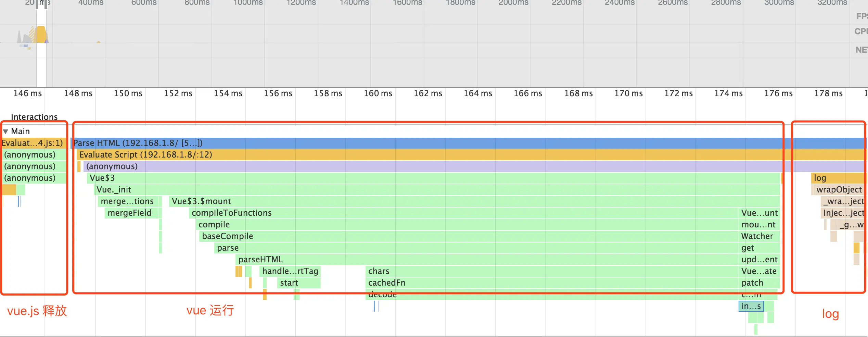This screenshot has height=337, width=868.
Task: Select the log call bar
Action: [x=839, y=178]
